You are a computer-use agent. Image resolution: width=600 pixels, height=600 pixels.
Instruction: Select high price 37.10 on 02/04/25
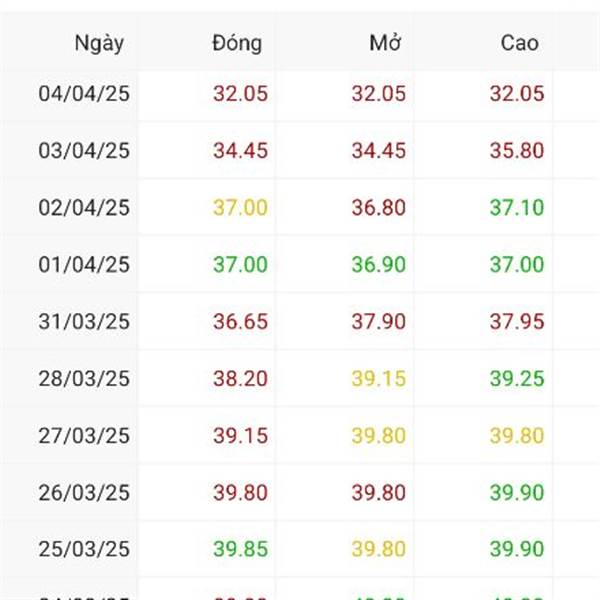click(517, 208)
